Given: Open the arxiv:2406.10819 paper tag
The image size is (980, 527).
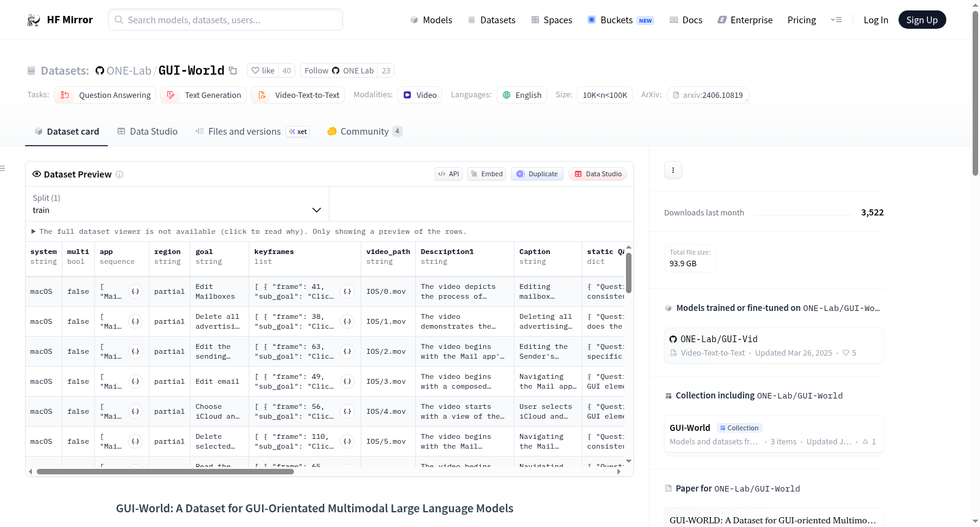Looking at the screenshot, I should click(x=707, y=95).
